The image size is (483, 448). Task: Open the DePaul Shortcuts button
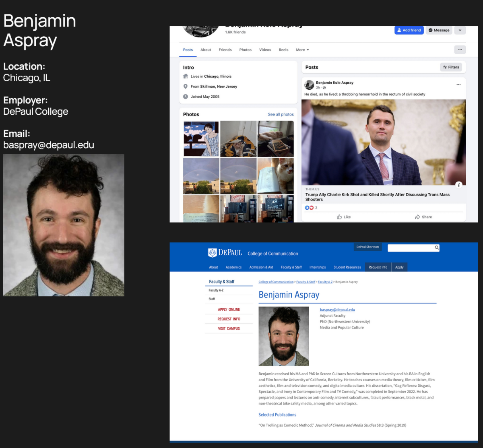tap(367, 247)
